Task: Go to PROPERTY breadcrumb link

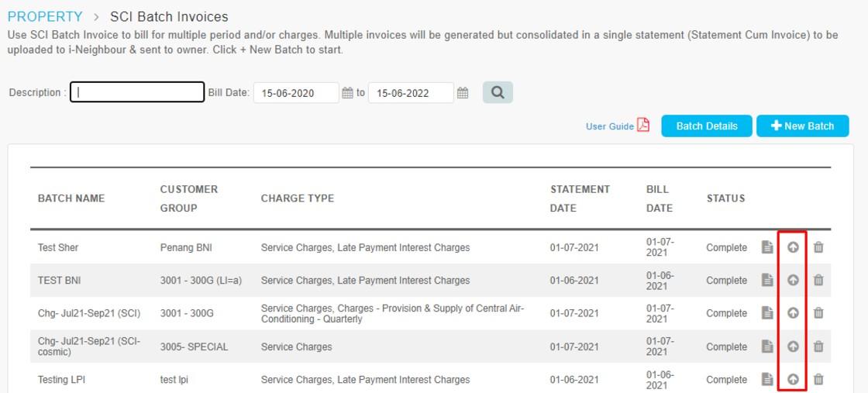Action: (x=45, y=16)
